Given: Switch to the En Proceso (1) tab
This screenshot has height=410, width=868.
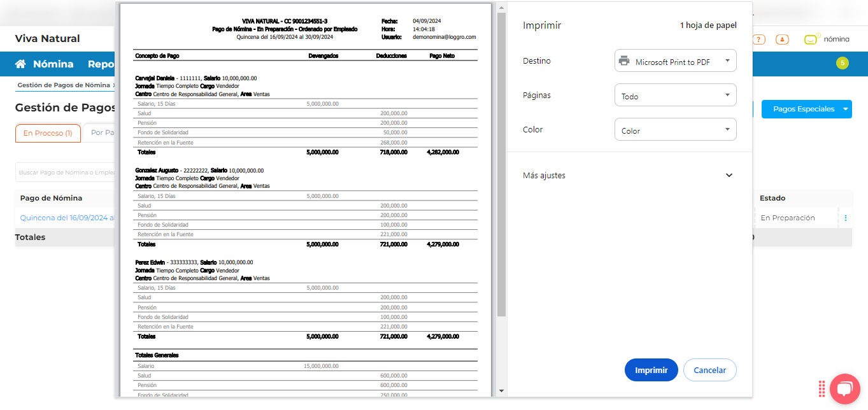Looking at the screenshot, I should pyautogui.click(x=48, y=133).
